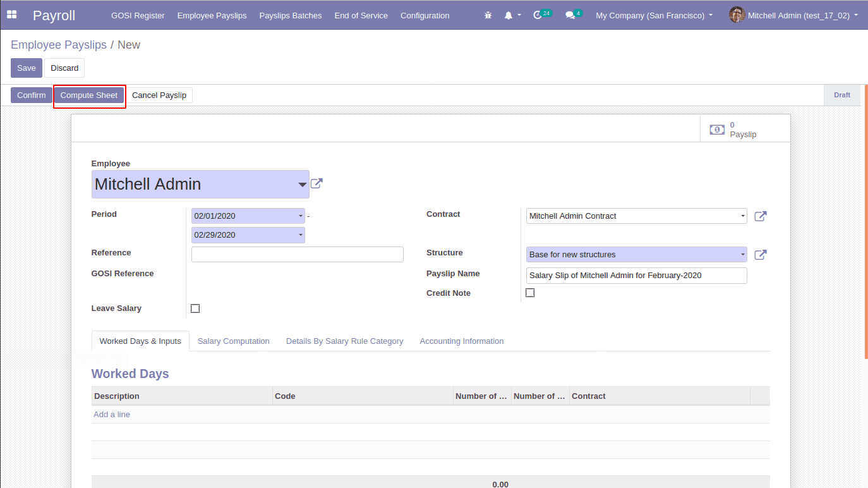Click the Payslip Name input field
Viewport: 868px width, 488px height.
click(637, 276)
